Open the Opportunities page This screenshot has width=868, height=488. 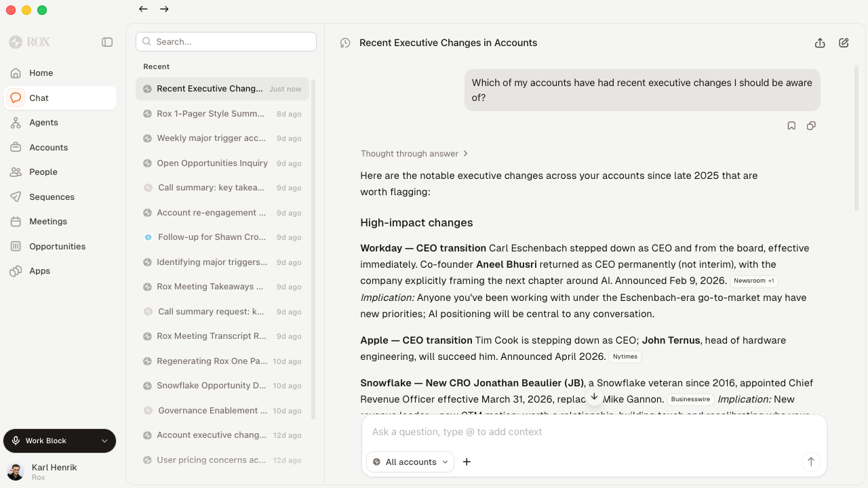click(x=60, y=246)
